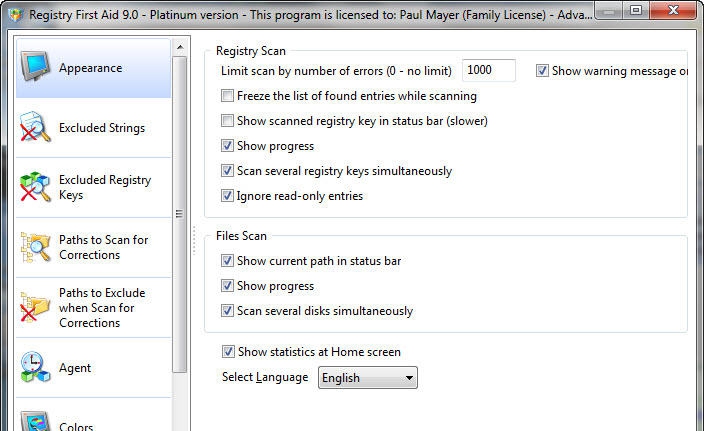Click the Appearance monitor icon
Image resolution: width=704 pixels, height=431 pixels.
[x=35, y=66]
